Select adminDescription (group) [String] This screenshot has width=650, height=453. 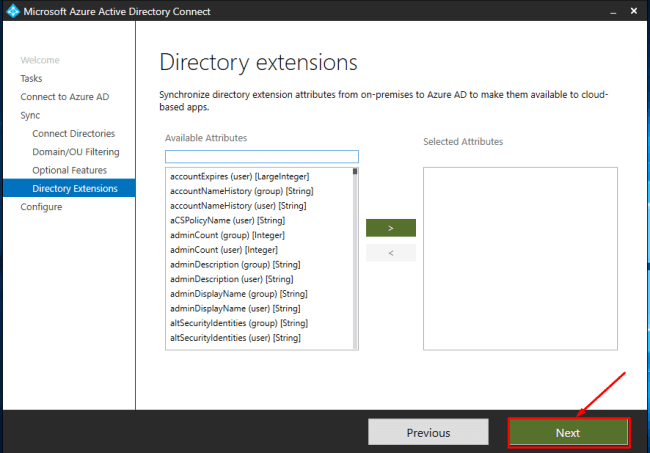tap(235, 264)
